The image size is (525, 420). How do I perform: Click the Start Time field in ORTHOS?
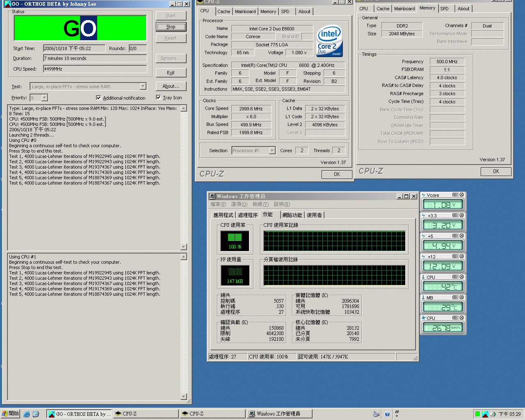pyautogui.click(x=74, y=48)
